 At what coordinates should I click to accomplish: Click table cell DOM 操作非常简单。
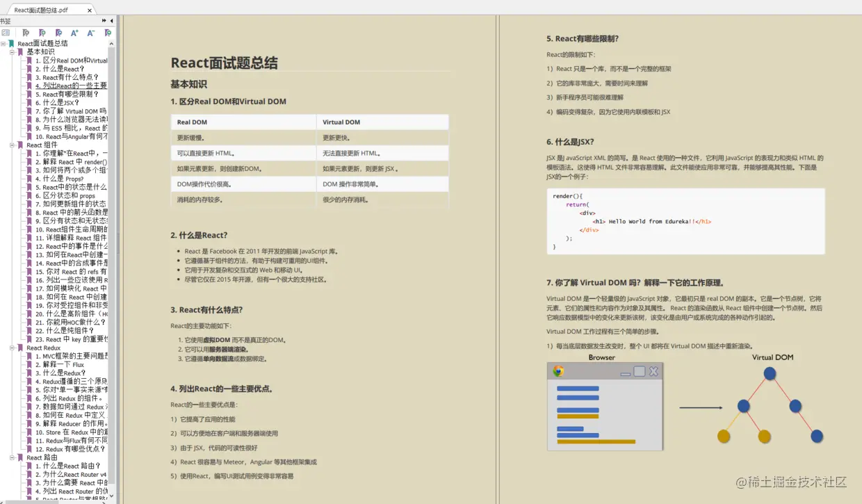point(382,184)
